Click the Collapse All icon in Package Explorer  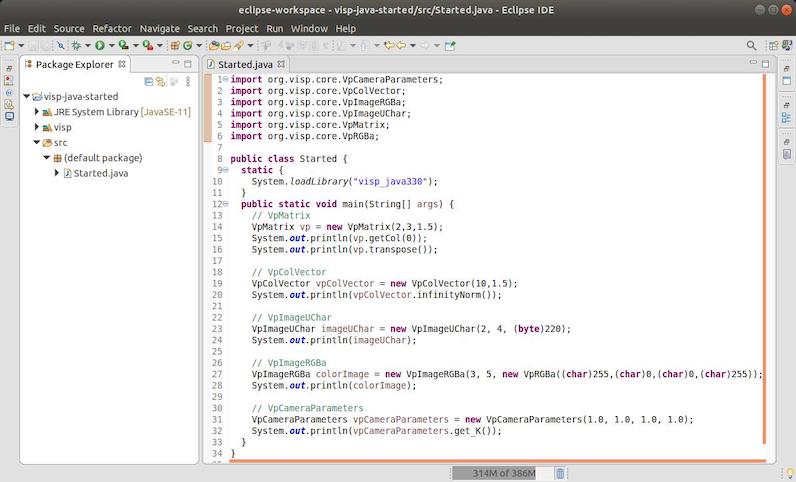pyautogui.click(x=148, y=82)
